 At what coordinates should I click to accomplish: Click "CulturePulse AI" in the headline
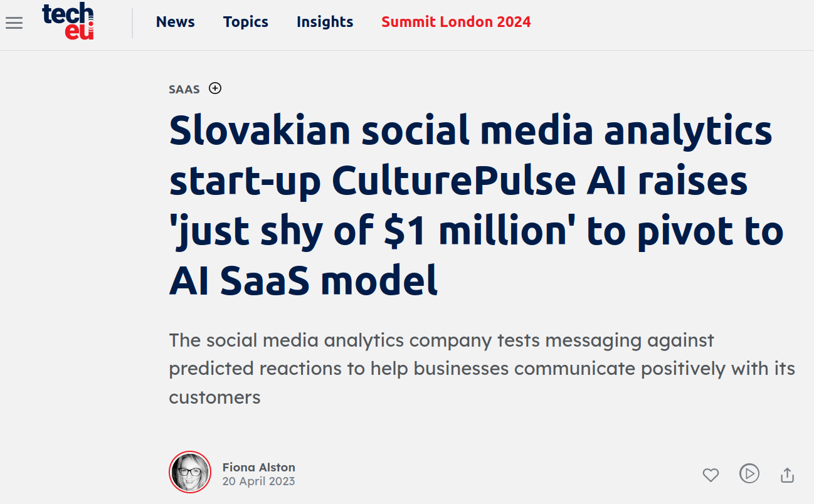(x=474, y=181)
